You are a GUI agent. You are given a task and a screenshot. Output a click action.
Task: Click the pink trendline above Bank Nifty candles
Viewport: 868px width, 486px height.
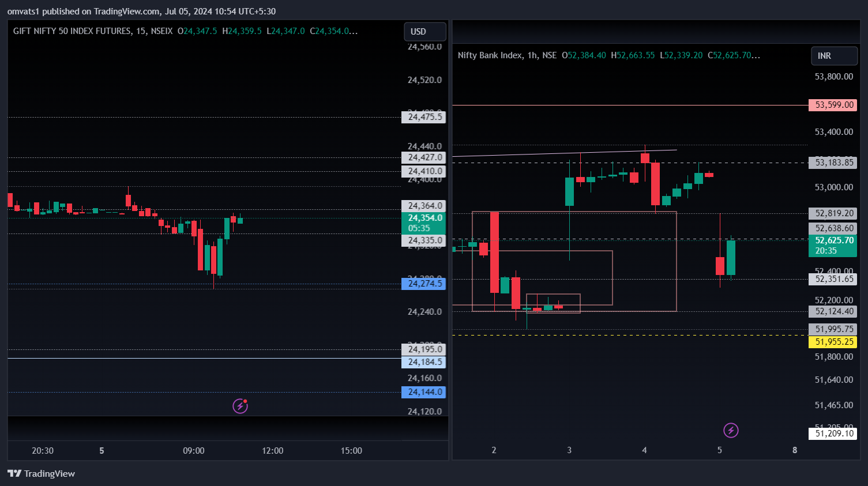pos(564,153)
